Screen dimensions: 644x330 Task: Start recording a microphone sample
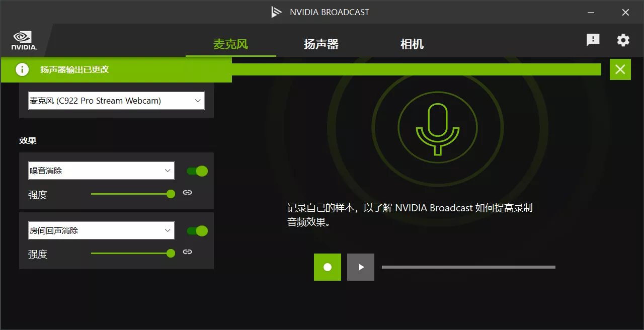328,267
